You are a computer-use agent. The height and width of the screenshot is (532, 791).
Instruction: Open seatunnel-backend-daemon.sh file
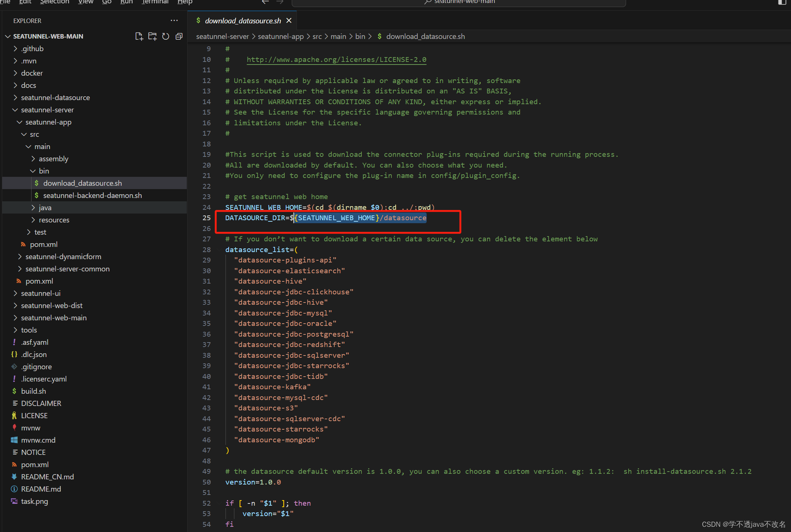[x=92, y=195]
